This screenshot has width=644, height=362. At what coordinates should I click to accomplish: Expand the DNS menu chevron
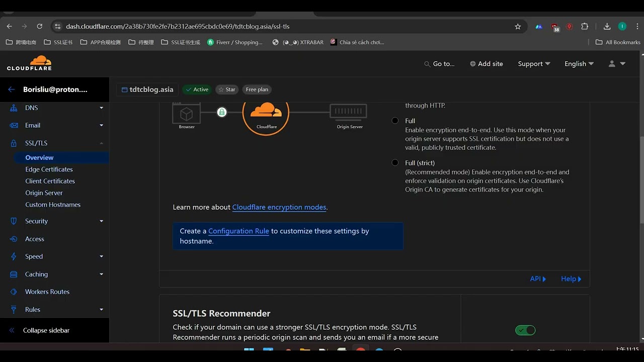(x=101, y=108)
